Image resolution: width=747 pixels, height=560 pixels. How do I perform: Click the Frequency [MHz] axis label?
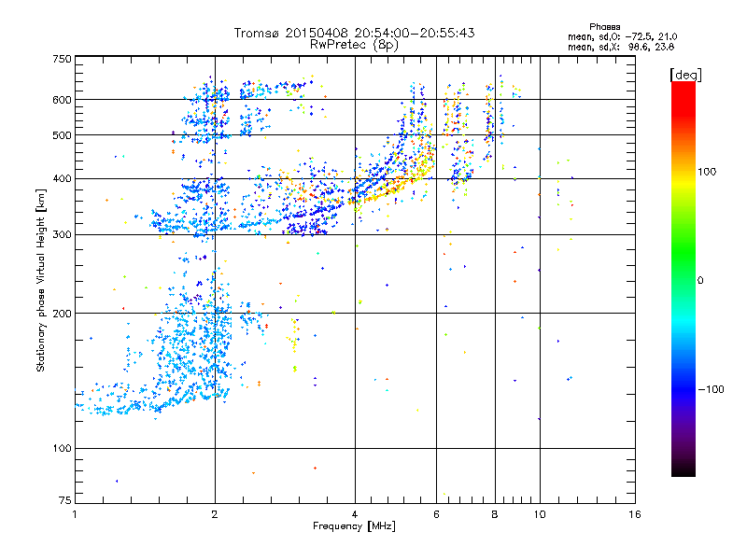354,526
